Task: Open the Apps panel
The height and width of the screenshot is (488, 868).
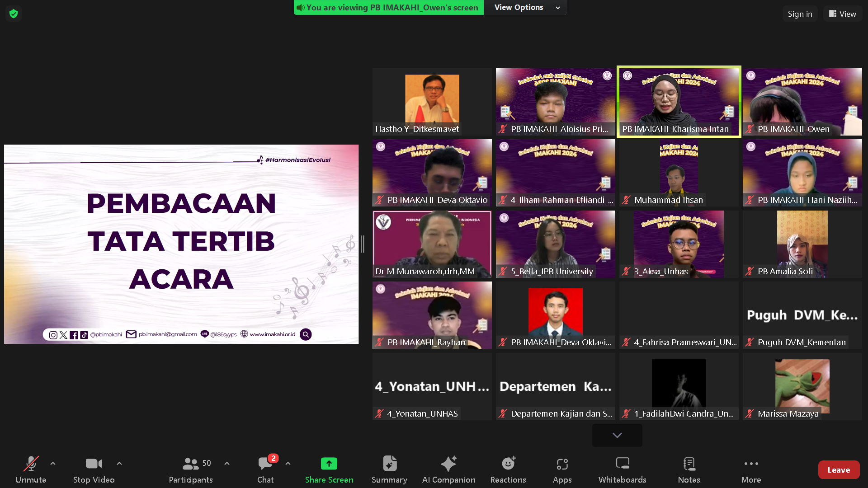Action: [x=562, y=469]
